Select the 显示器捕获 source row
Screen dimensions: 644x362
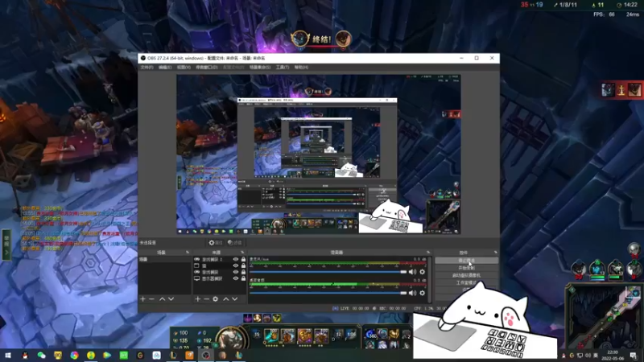pyautogui.click(x=220, y=278)
